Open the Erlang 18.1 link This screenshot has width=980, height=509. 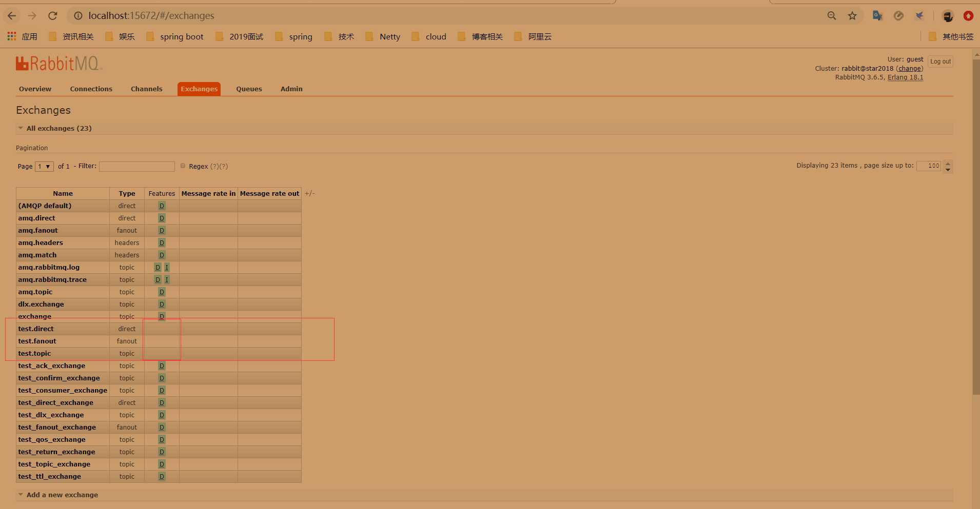tap(906, 77)
